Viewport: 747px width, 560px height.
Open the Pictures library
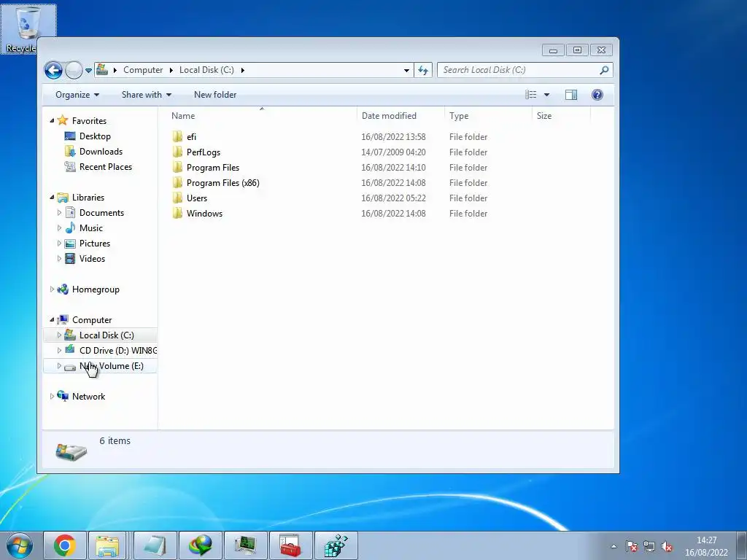[x=94, y=244]
